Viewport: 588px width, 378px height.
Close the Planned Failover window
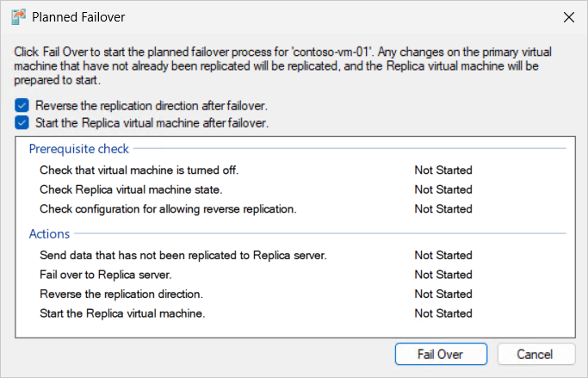[569, 17]
